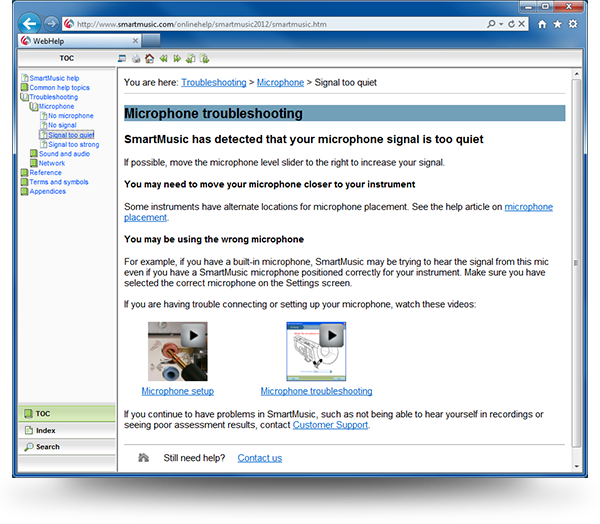Click the Microphone troubleshooting text link

(x=316, y=391)
